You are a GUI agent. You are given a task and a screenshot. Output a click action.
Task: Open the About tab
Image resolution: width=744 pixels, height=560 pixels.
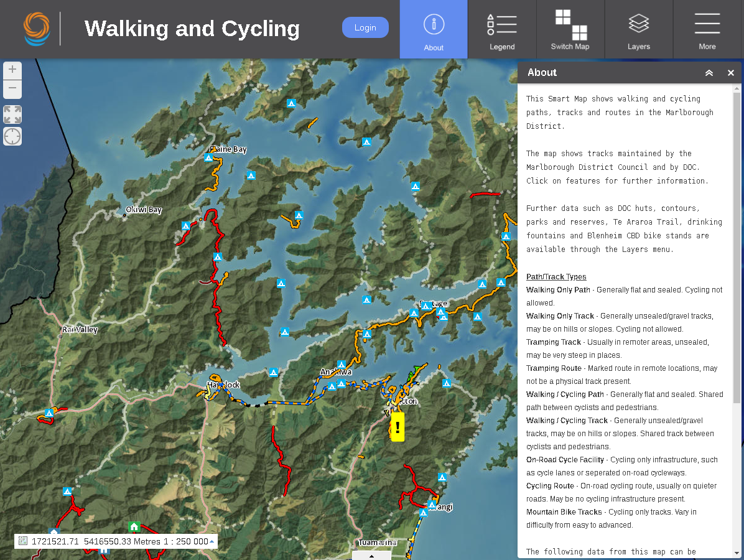(x=434, y=29)
